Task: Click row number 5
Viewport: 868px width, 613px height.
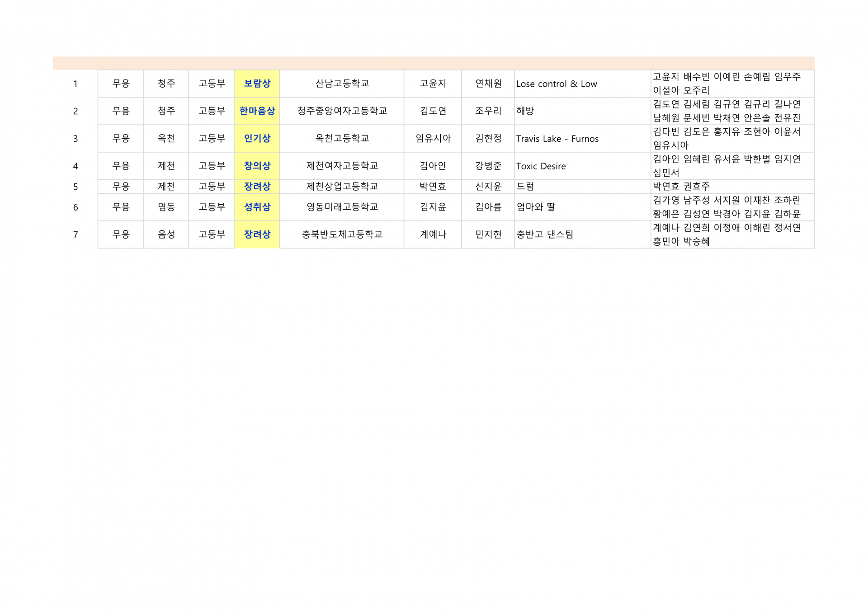Action: (x=75, y=187)
